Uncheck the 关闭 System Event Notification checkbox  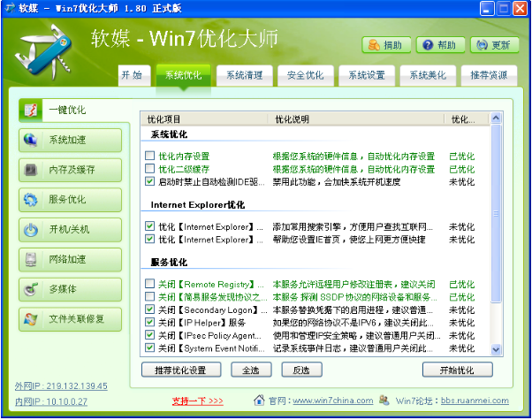pos(149,347)
